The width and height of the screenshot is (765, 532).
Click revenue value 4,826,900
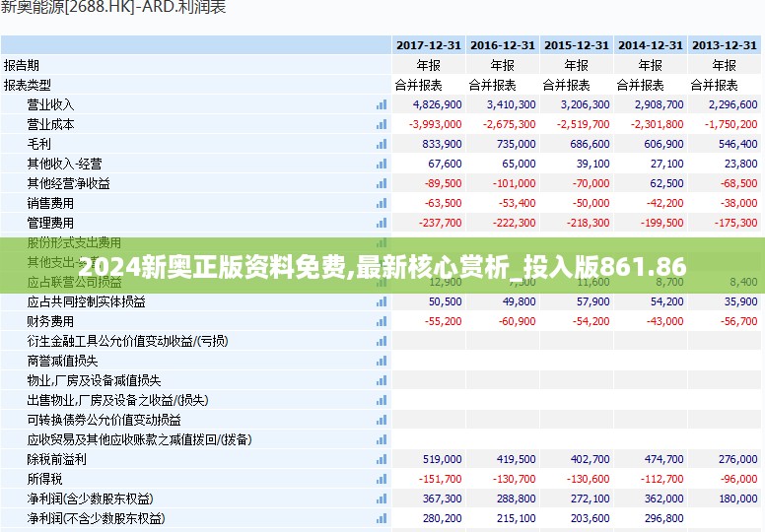(x=437, y=104)
